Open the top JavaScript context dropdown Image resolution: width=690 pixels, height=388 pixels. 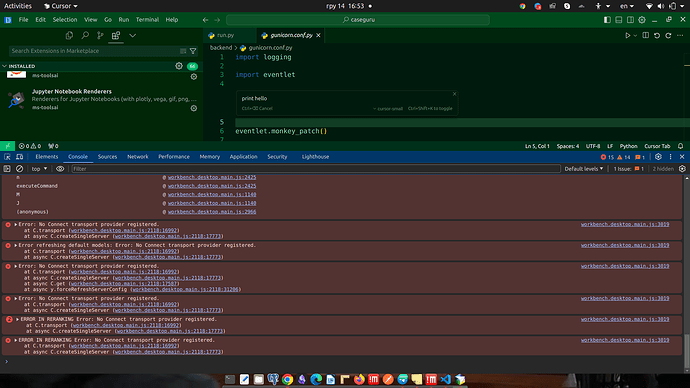(x=39, y=169)
